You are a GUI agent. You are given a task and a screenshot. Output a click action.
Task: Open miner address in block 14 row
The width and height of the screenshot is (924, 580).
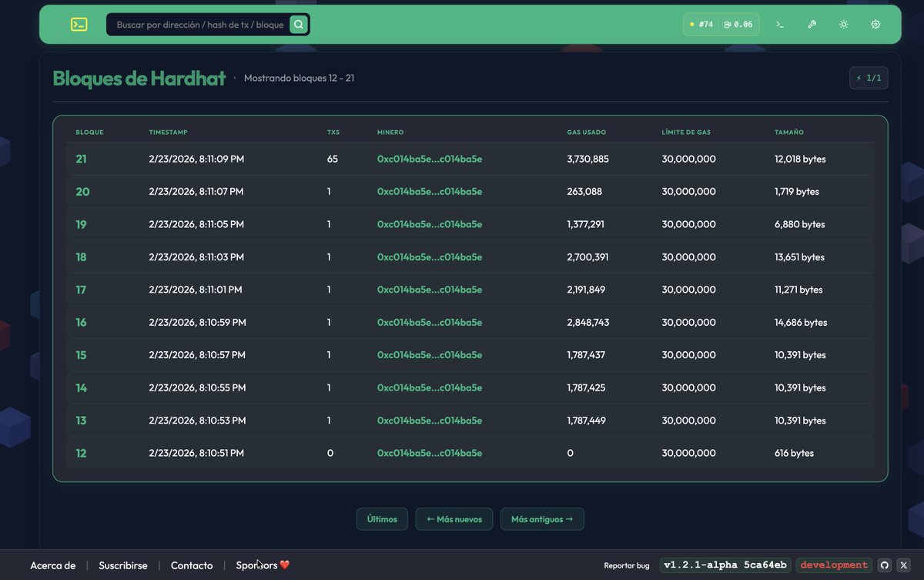(430, 388)
